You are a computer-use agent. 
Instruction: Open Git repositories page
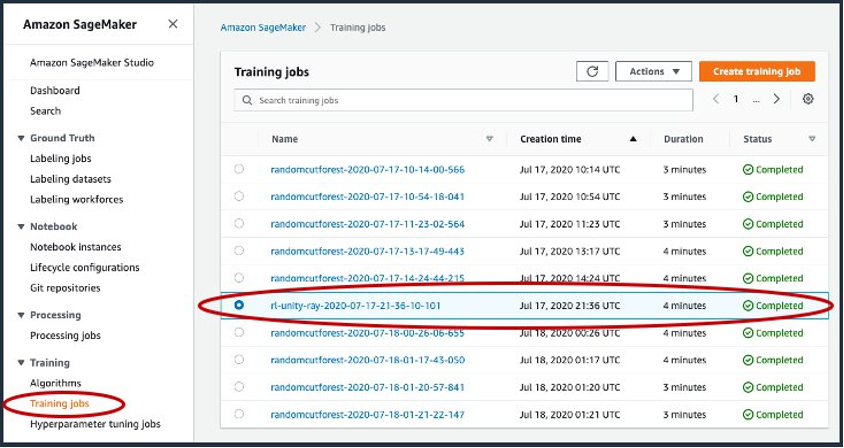tap(65, 288)
